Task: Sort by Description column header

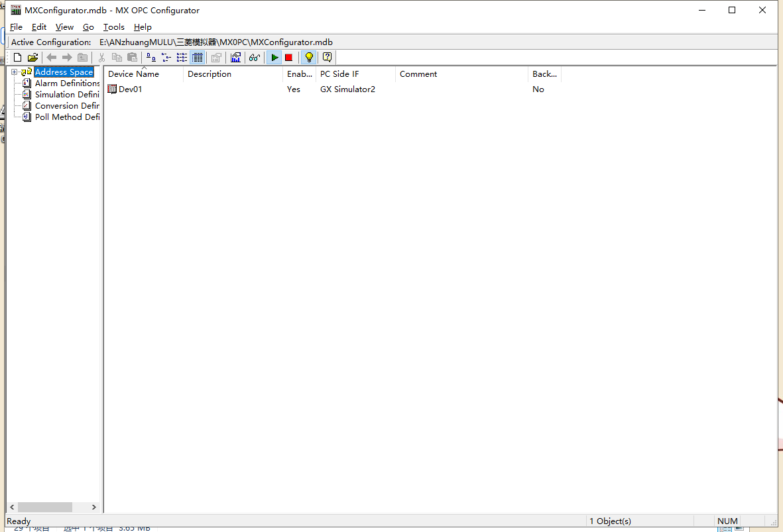Action: click(233, 74)
